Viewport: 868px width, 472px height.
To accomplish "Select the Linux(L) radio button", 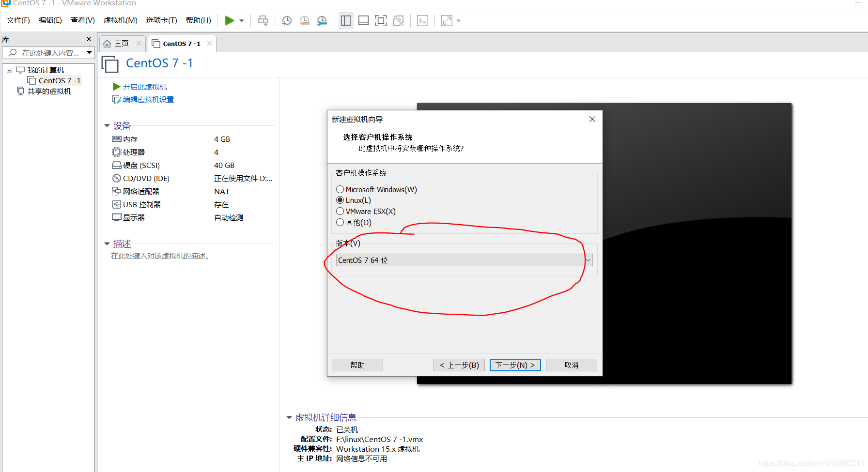I will coord(340,200).
